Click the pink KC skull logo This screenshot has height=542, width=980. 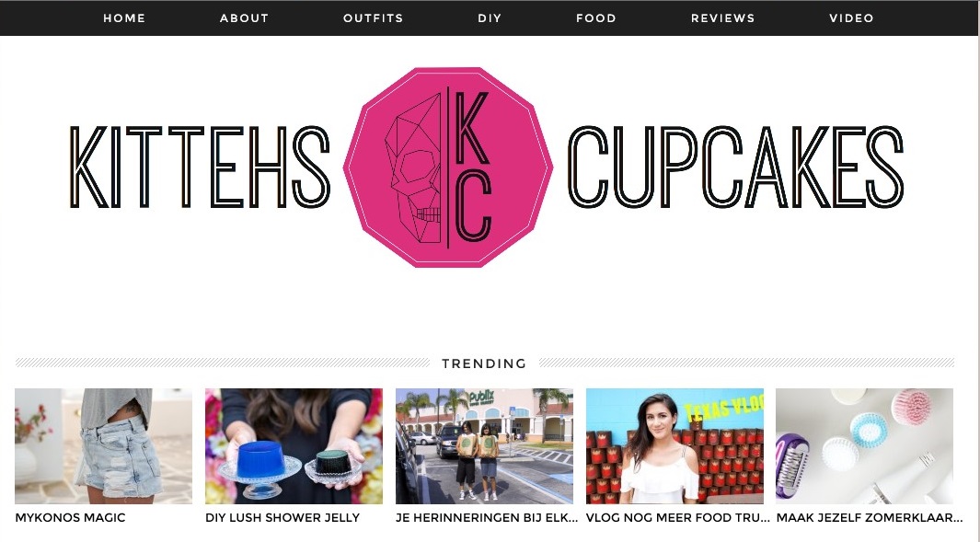[447, 167]
